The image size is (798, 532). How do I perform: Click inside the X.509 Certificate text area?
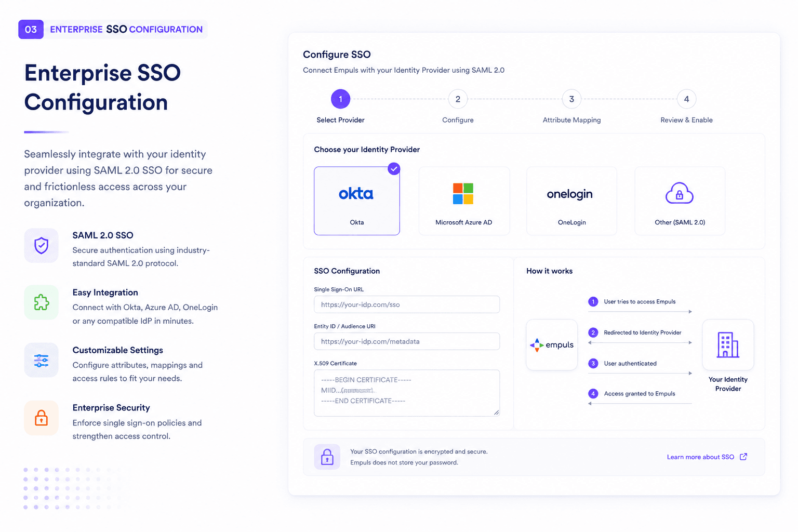point(407,393)
